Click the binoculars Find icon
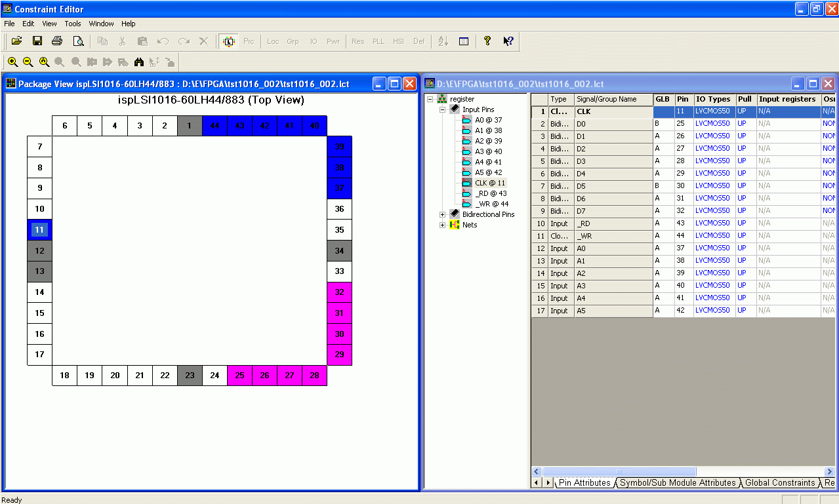Image resolution: width=839 pixels, height=504 pixels. (138, 62)
